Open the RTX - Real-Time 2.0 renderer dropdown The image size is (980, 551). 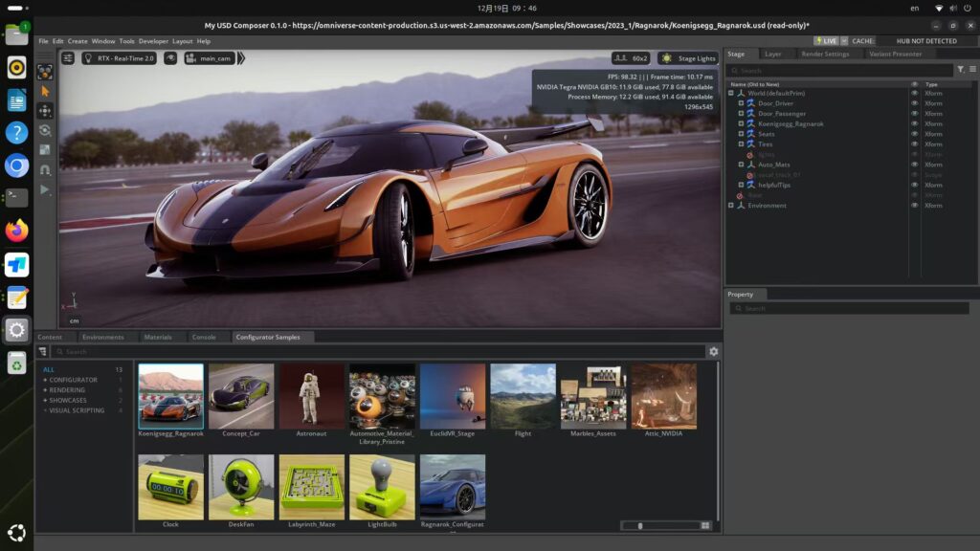point(120,58)
